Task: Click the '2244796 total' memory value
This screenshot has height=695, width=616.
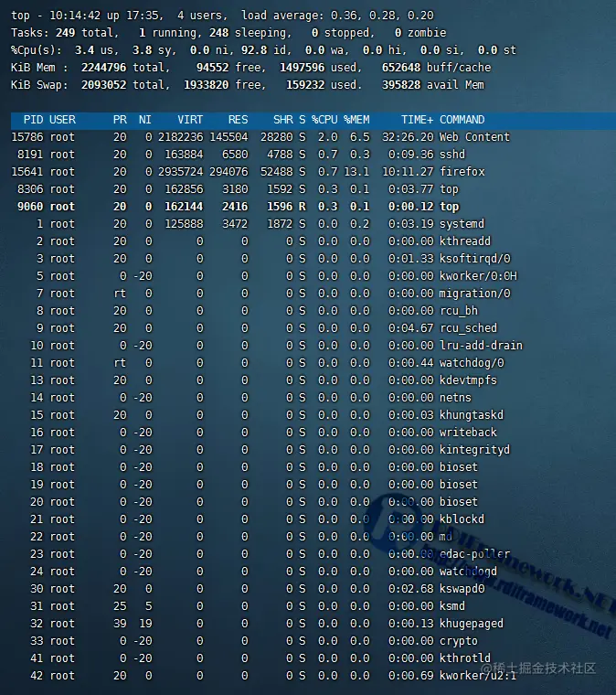Action: (x=123, y=68)
